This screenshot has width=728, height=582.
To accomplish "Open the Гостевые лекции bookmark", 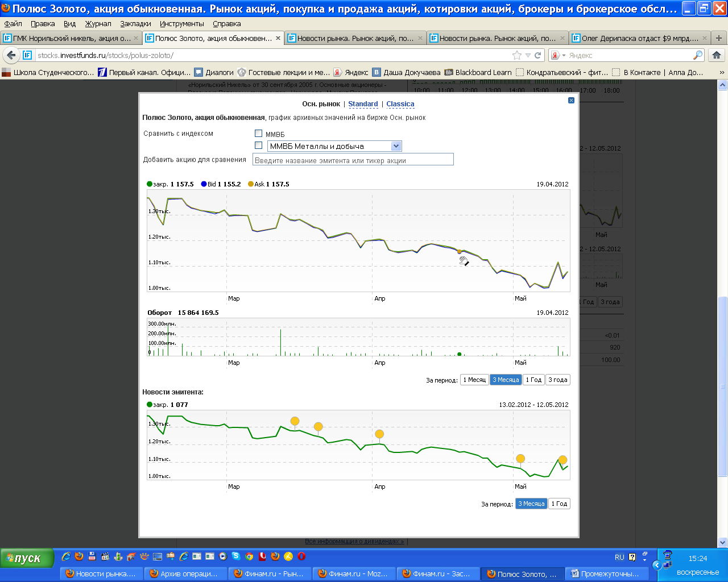I will point(283,72).
